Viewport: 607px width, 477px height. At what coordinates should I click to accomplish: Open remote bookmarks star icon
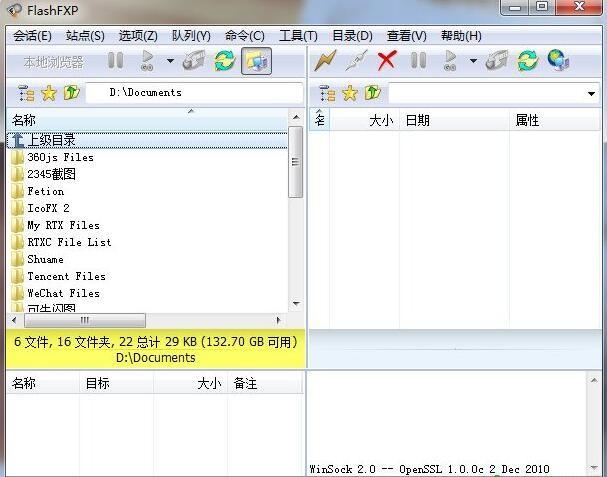350,93
